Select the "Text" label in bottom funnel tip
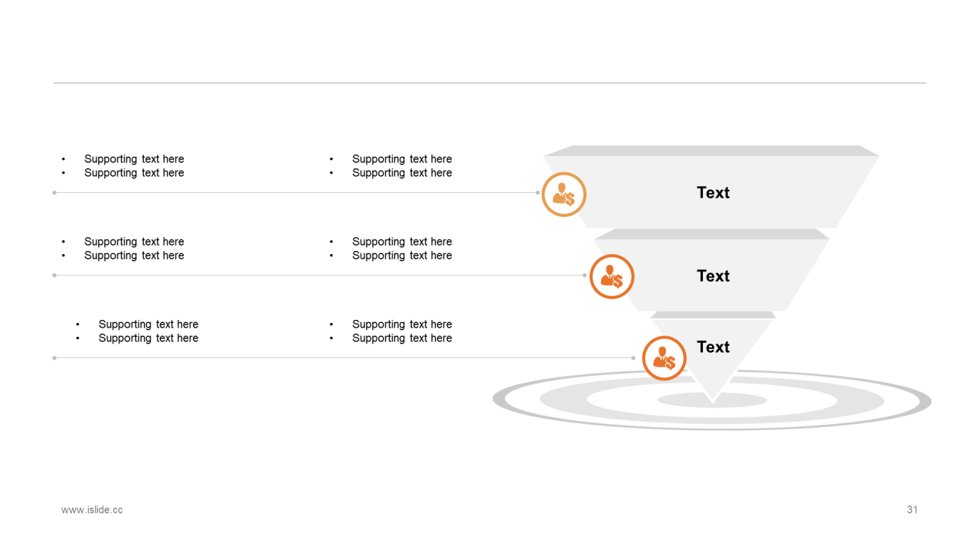980x551 pixels. 713,347
